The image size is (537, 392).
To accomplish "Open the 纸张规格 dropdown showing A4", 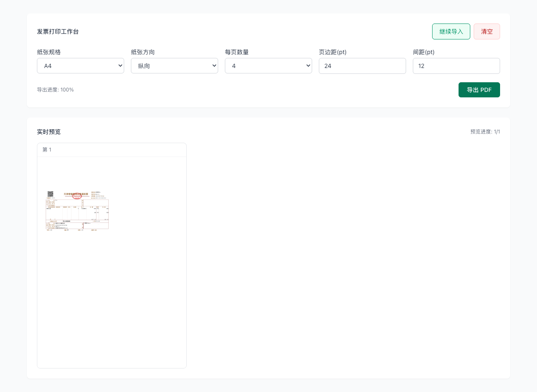I will point(81,66).
